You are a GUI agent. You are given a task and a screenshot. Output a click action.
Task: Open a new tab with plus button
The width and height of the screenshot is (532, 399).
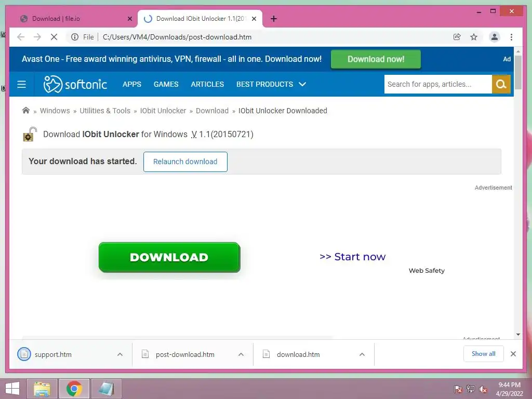(x=274, y=19)
